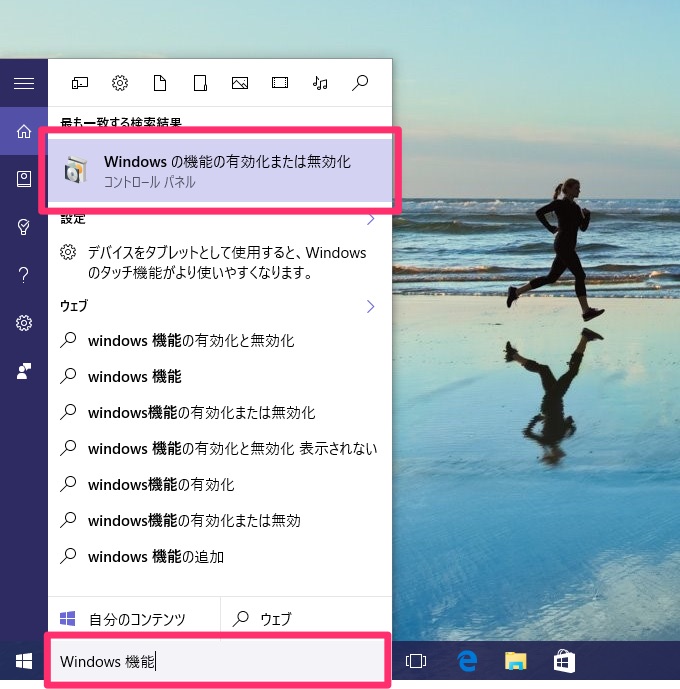The image size is (680, 689).
Task: Click the control panel features icon
Action: pyautogui.click(x=76, y=169)
